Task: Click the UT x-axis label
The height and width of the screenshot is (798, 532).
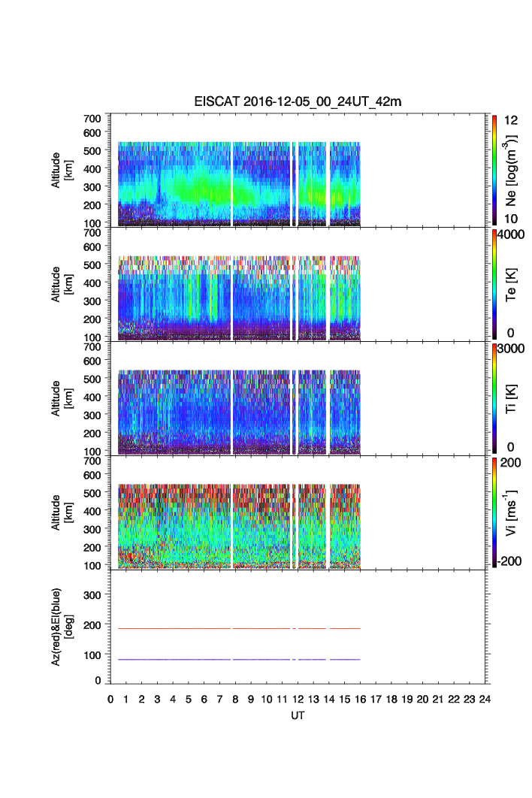Action: tap(298, 715)
